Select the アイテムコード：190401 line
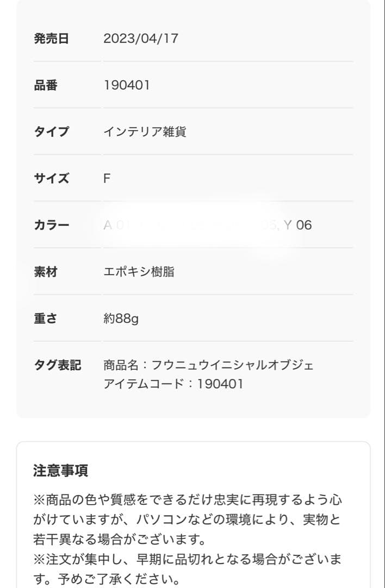 click(x=173, y=384)
